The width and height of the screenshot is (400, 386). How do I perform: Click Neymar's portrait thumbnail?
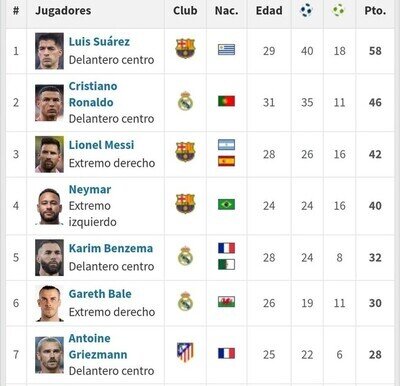pyautogui.click(x=49, y=206)
